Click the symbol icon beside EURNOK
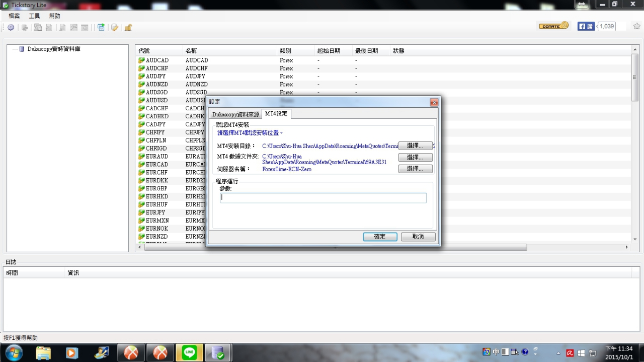Screen dimensions: 644x362 (x=141, y=229)
